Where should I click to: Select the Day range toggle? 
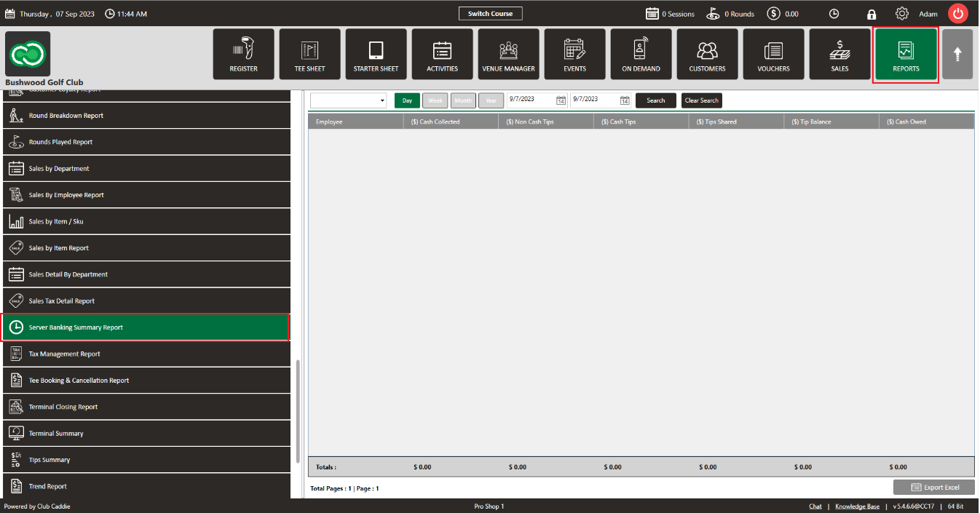[407, 100]
